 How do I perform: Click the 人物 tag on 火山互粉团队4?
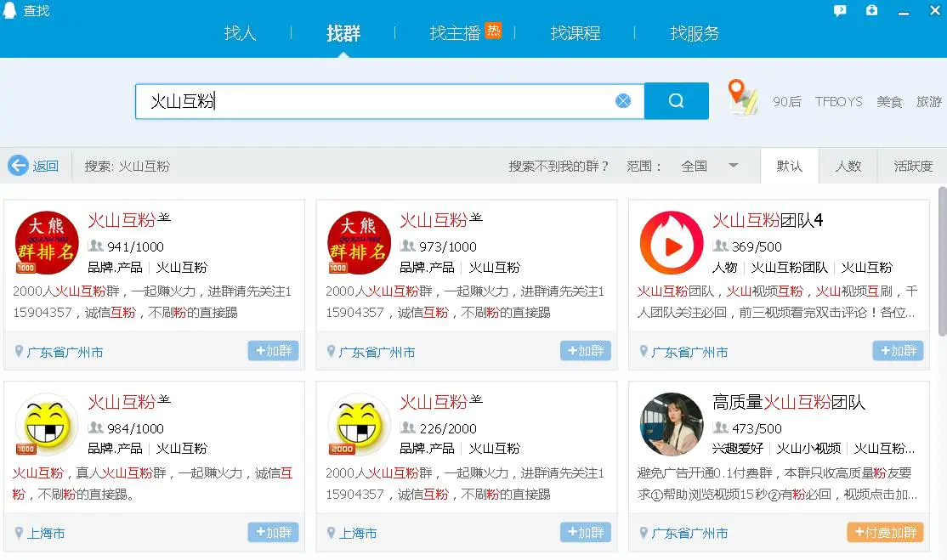click(x=725, y=268)
